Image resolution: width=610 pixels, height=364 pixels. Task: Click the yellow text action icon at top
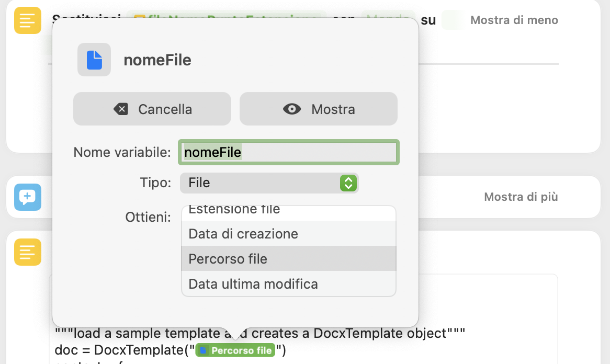coord(28,20)
